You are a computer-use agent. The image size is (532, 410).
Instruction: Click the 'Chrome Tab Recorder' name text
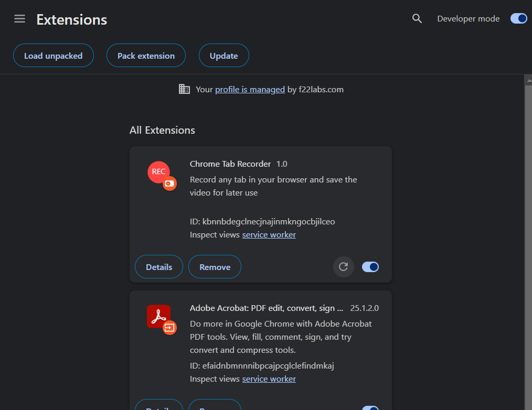click(230, 164)
